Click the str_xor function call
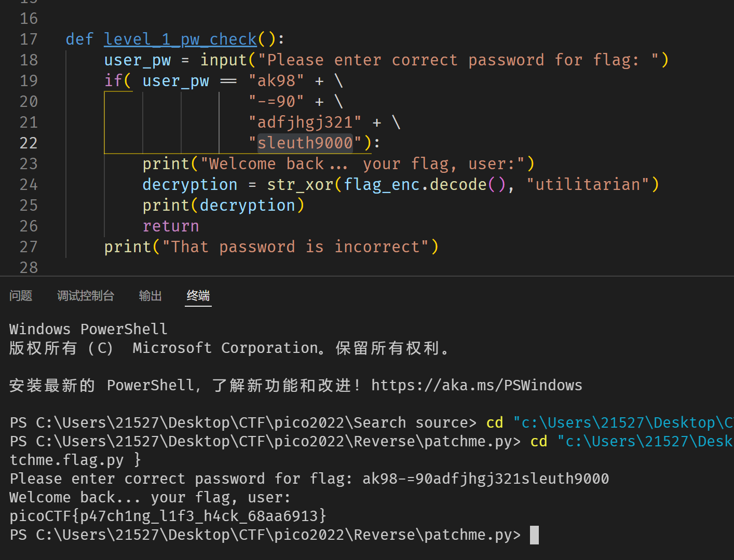 300,184
